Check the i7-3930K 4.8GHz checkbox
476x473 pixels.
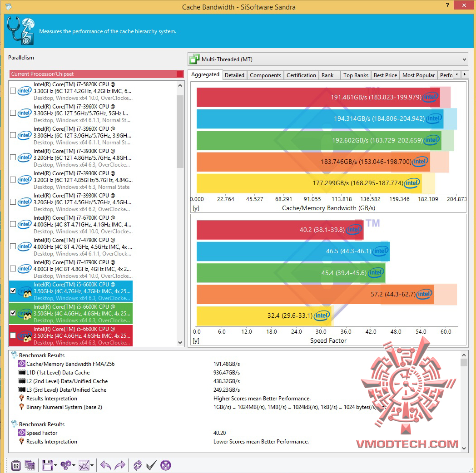13,157
